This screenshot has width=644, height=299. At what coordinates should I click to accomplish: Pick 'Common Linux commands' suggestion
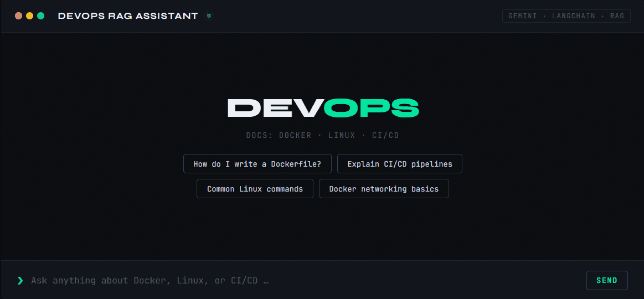(x=255, y=189)
